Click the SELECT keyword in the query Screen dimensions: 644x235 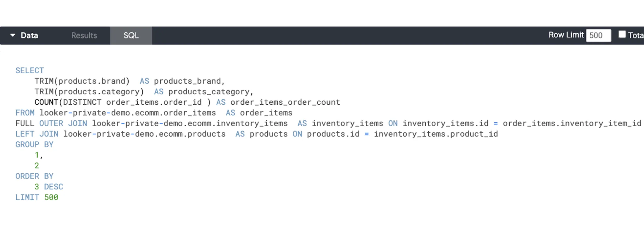point(30,70)
